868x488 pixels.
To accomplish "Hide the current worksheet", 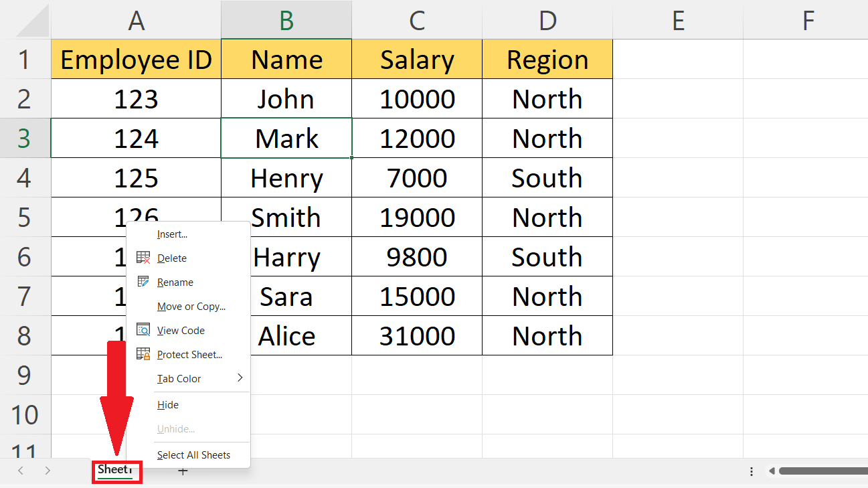I will coord(167,404).
